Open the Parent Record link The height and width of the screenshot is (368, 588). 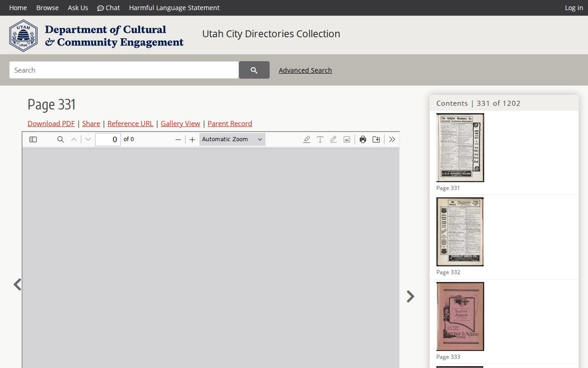coord(230,123)
